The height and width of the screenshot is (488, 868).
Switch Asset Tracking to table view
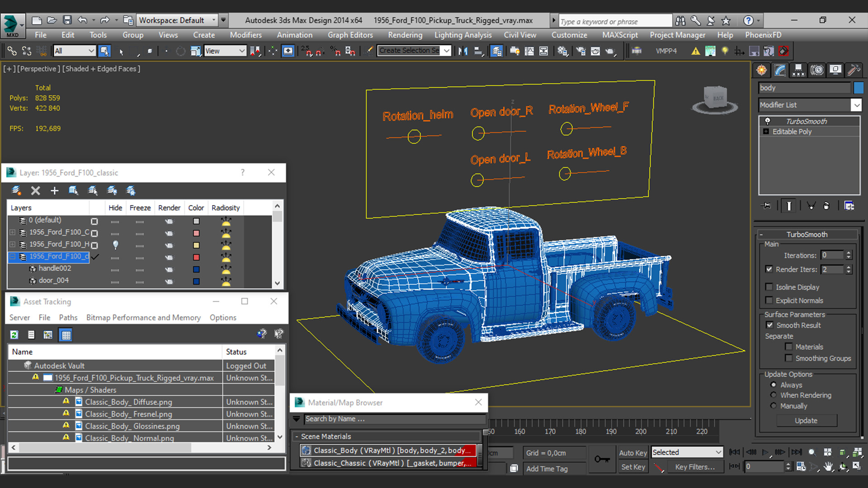point(66,335)
